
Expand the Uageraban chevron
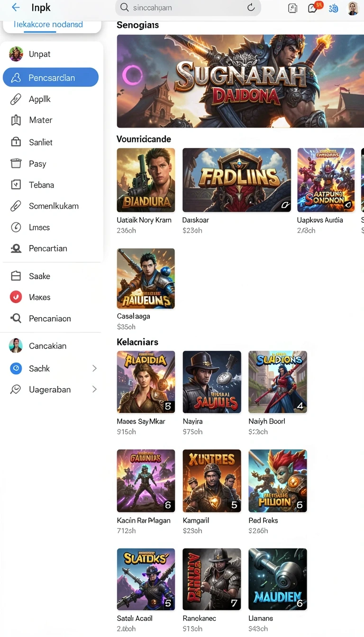(94, 389)
